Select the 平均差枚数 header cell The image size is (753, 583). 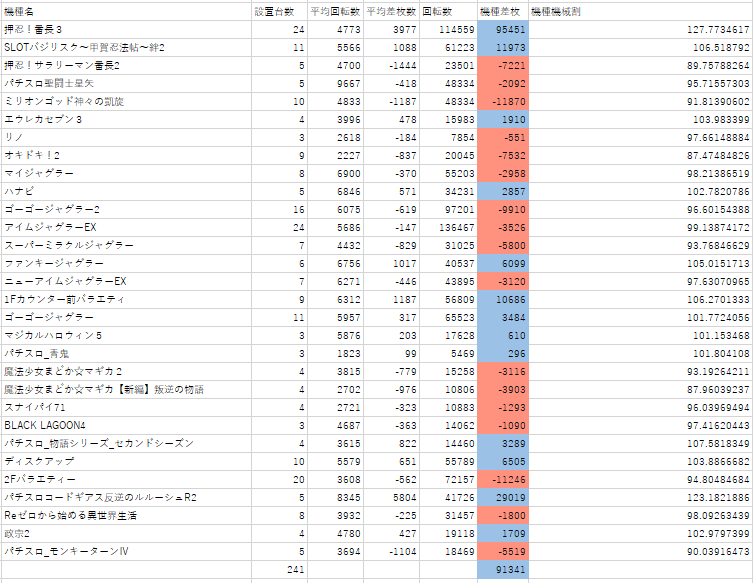[391, 12]
